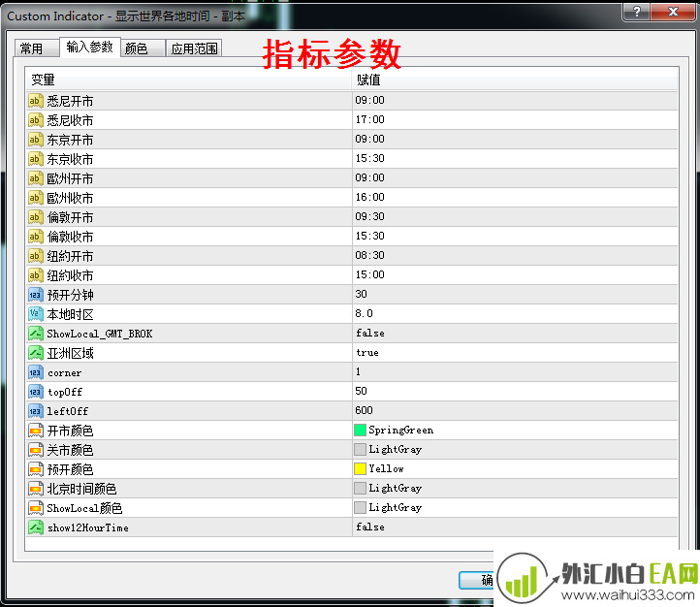Click the string icon beside 欧洲开市
This screenshot has width=700, height=607.
35,178
